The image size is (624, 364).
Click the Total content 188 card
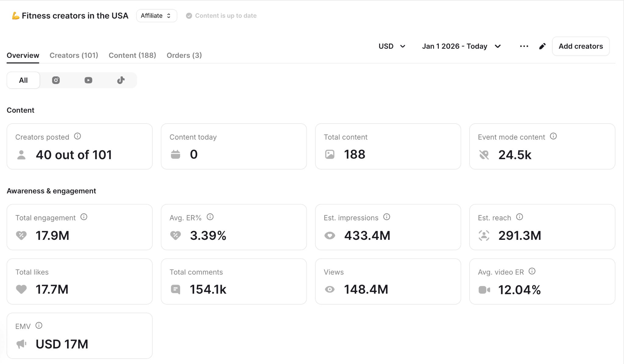[x=388, y=146]
